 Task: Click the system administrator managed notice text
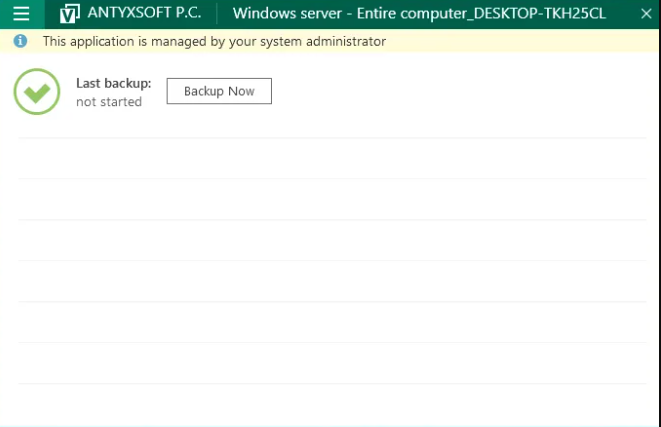coord(214,42)
